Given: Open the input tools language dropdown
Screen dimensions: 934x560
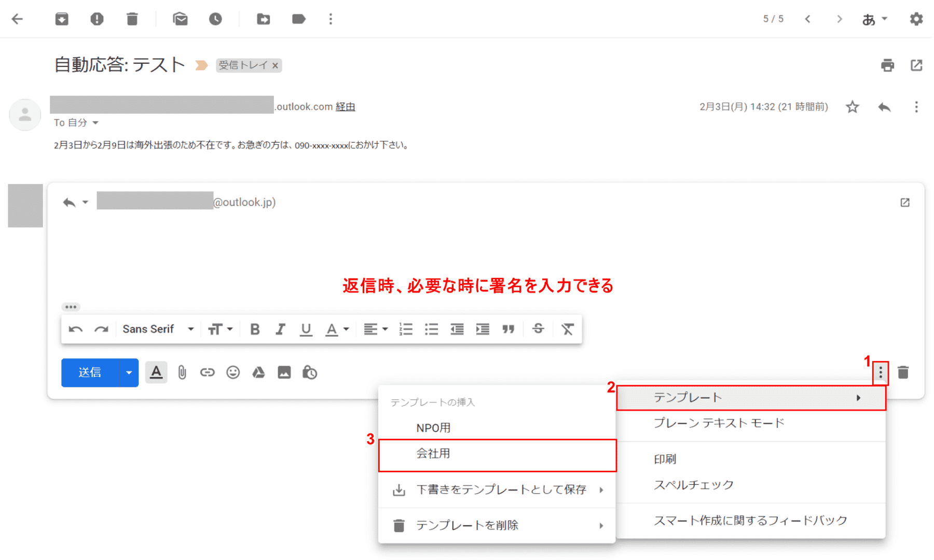Looking at the screenshot, I should 875,19.
